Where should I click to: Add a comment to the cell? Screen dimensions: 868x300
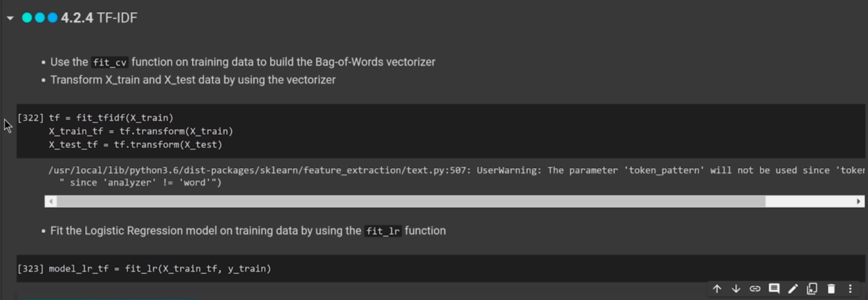click(774, 289)
